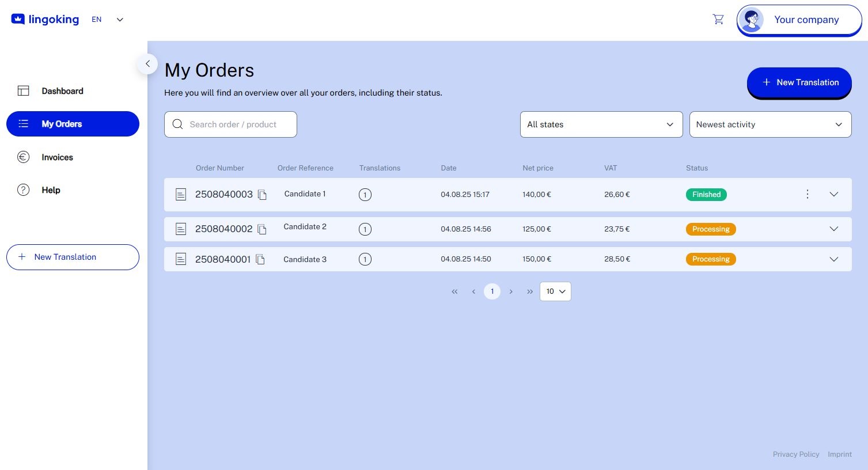Expand the row for Candidate 2
The image size is (868, 470).
(833, 229)
